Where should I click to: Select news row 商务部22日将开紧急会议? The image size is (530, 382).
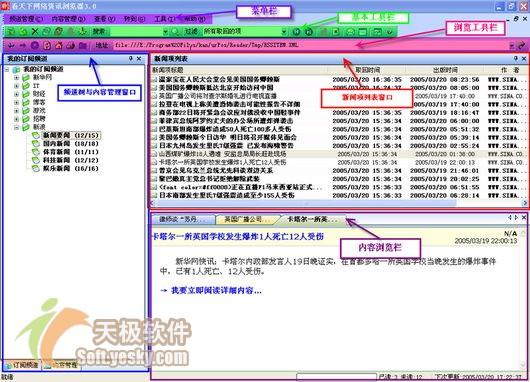(x=339, y=113)
